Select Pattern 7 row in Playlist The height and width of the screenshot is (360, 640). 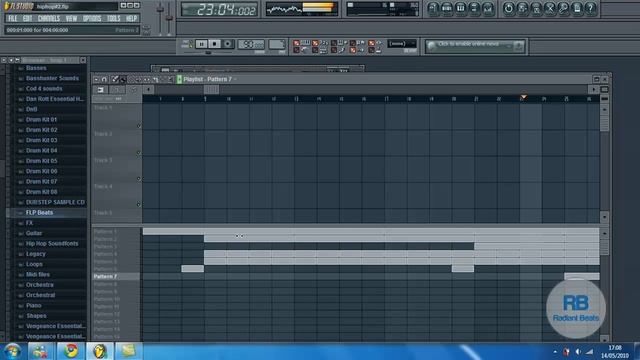(x=116, y=277)
